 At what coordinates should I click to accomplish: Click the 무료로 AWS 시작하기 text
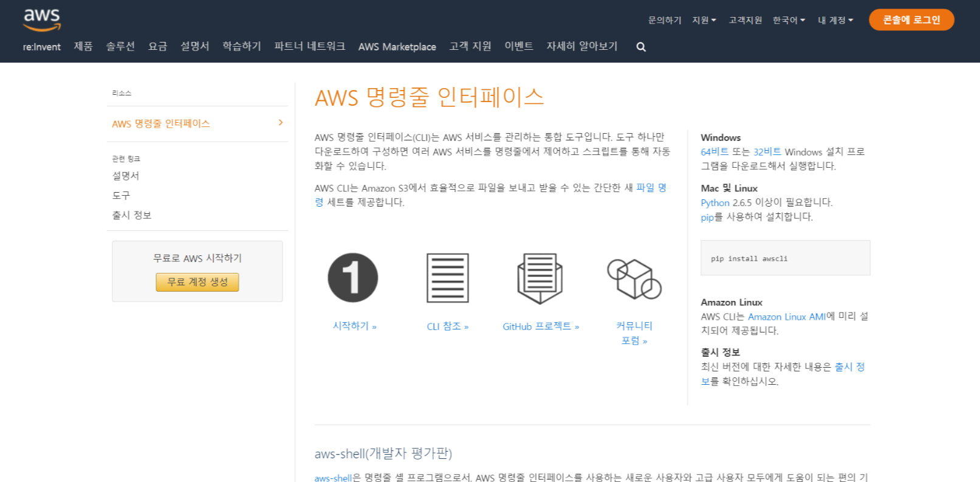(197, 258)
